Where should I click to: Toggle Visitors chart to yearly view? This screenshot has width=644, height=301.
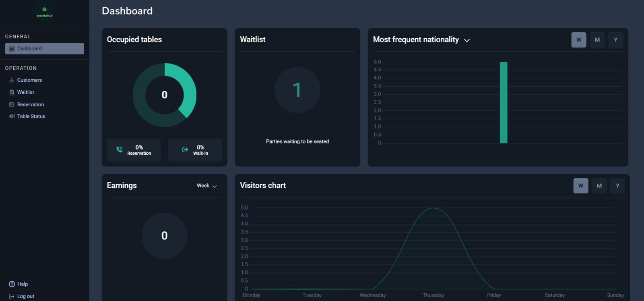coord(617,186)
